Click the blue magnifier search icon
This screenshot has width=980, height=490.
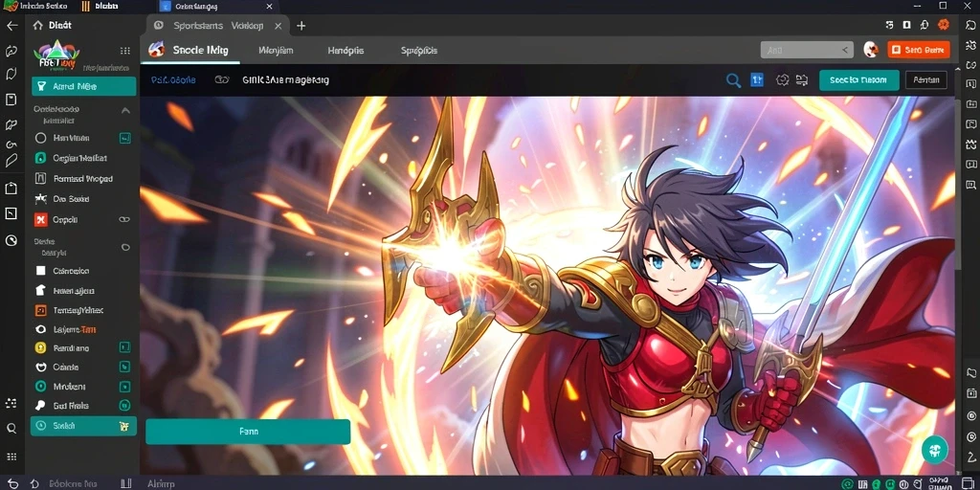733,80
